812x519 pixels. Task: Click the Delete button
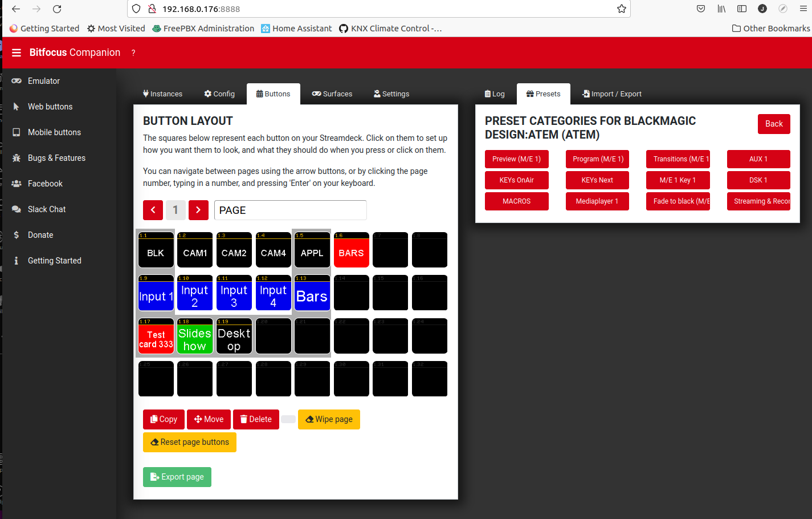[256, 419]
